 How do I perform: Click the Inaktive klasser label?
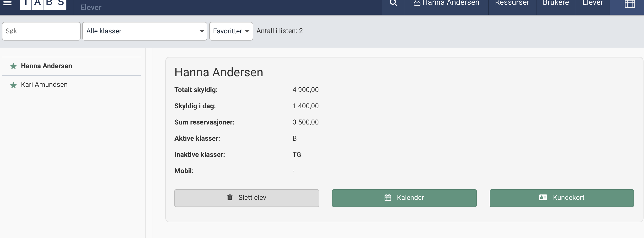click(199, 155)
